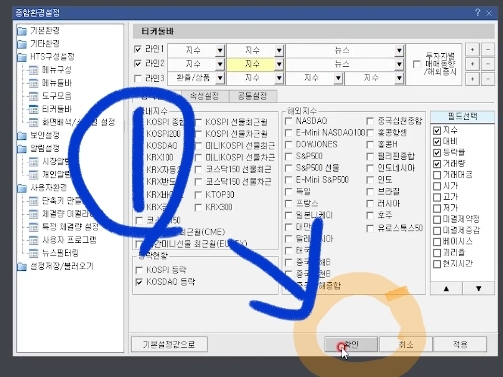Check the DOWJONES checkbox
Image resolution: width=503 pixels, height=377 pixels.
(289, 145)
